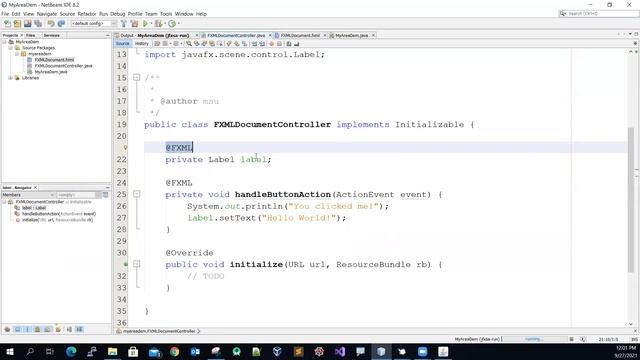Open the Members dropdown in Navigator
This screenshot has width=640, height=360.
[28, 195]
